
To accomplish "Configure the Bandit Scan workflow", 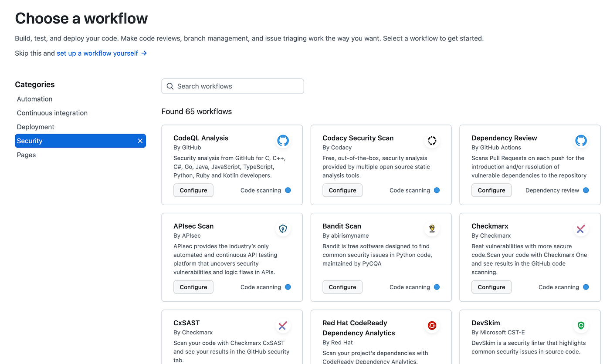I will tap(342, 287).
